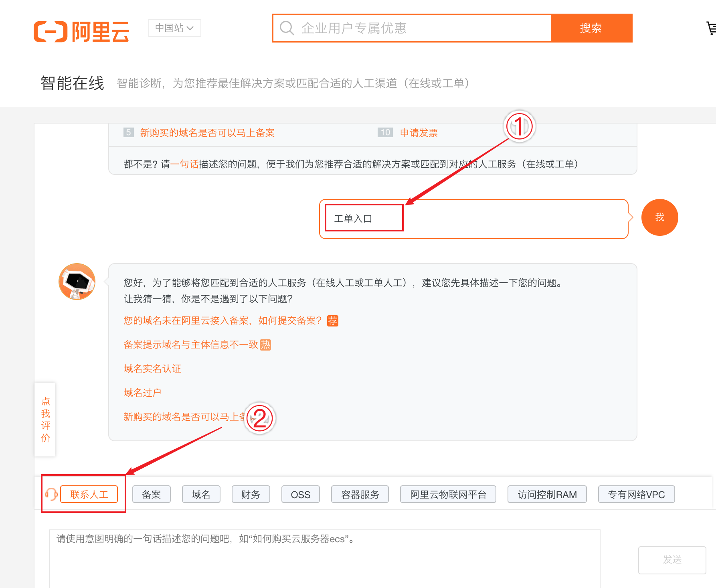Open 您的域名未在阿里云接入备案 link
This screenshot has width=716, height=588.
tap(222, 320)
